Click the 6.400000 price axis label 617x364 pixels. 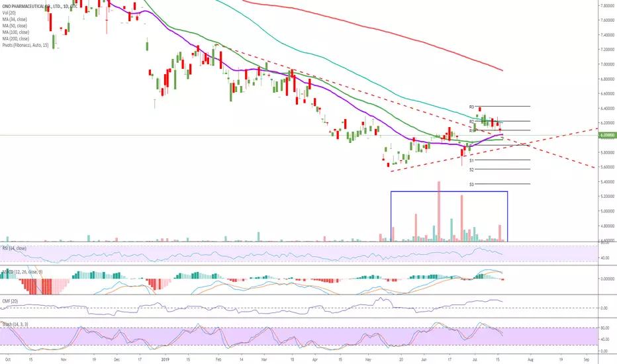pos(608,109)
